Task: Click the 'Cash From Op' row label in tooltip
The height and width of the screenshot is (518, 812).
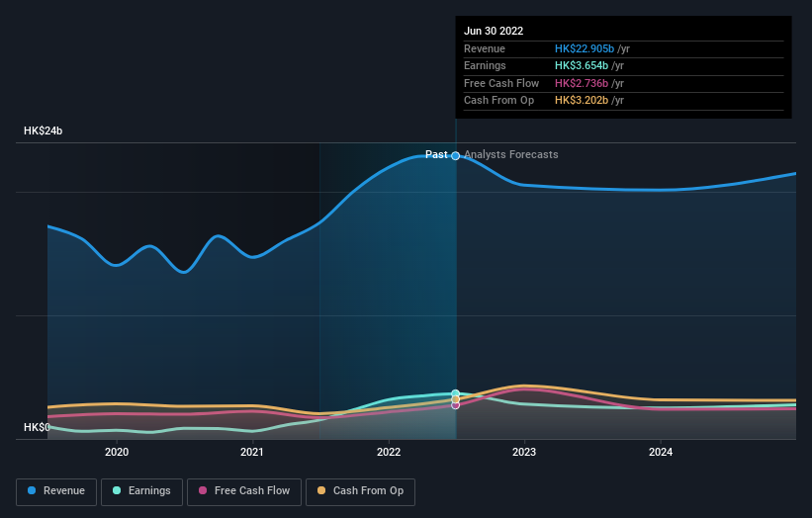Action: [x=498, y=101]
